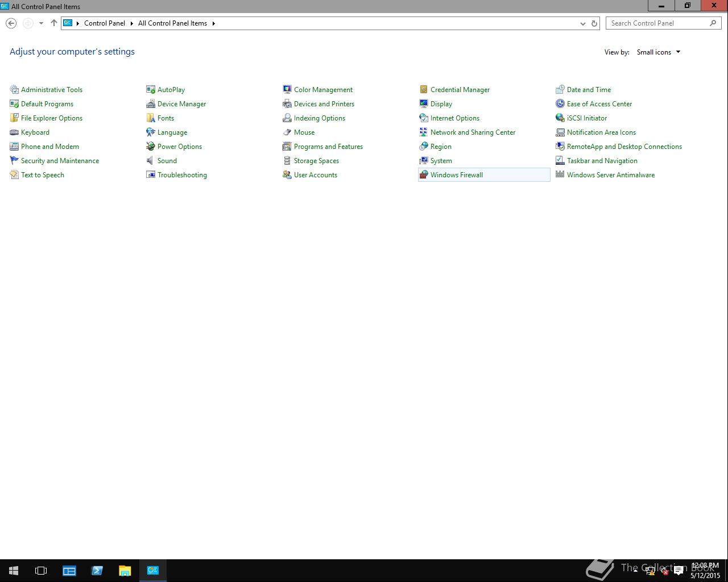Expand the All Control Panel Items breadcrumb arrow
The width and height of the screenshot is (728, 582).
213,23
